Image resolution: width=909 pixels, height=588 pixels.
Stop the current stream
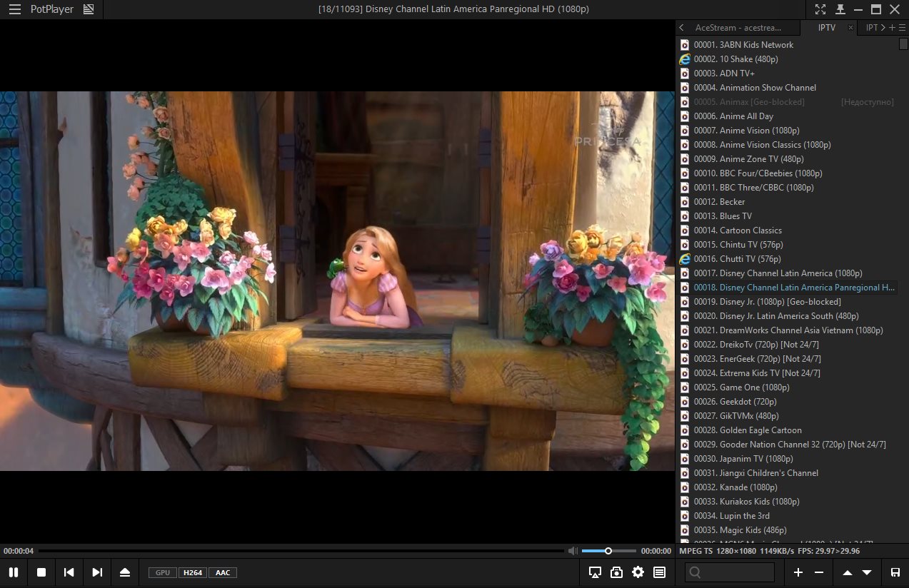tap(41, 572)
